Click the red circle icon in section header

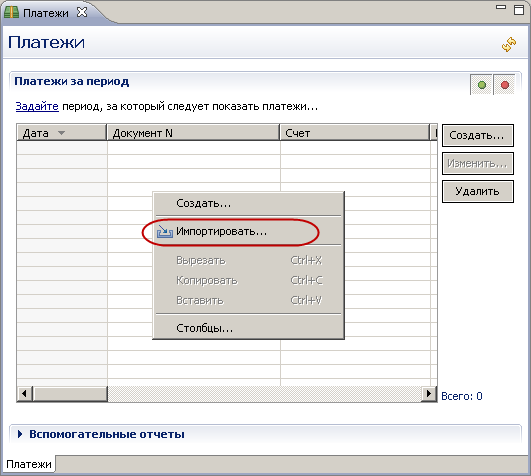point(505,85)
